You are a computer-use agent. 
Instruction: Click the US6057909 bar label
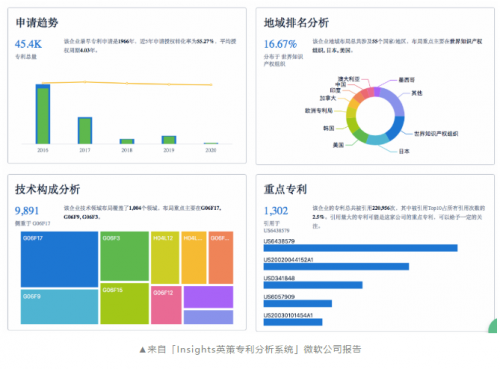pos(279,297)
